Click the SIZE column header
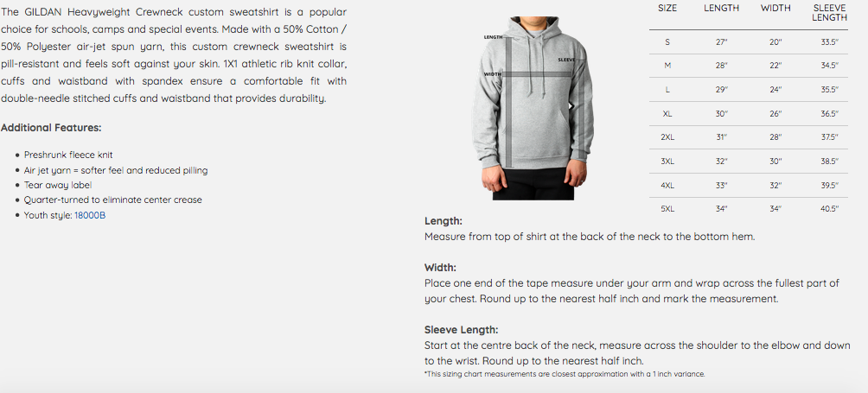868x393 pixels. (x=667, y=8)
